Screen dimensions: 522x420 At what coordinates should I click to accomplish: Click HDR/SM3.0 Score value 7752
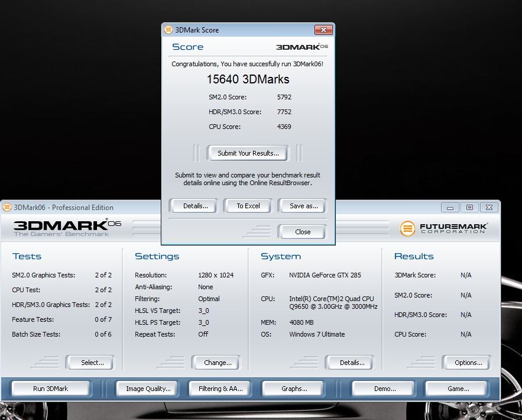point(284,112)
